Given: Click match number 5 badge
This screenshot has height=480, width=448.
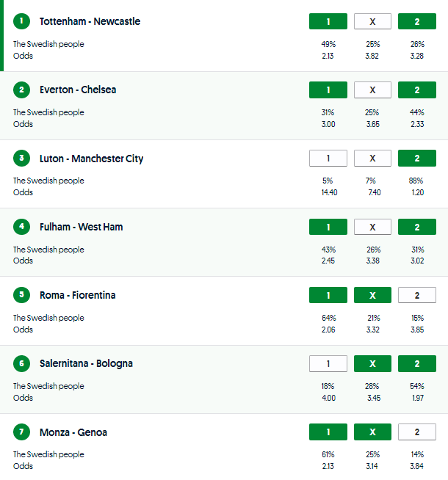Looking at the screenshot, I should tap(22, 295).
